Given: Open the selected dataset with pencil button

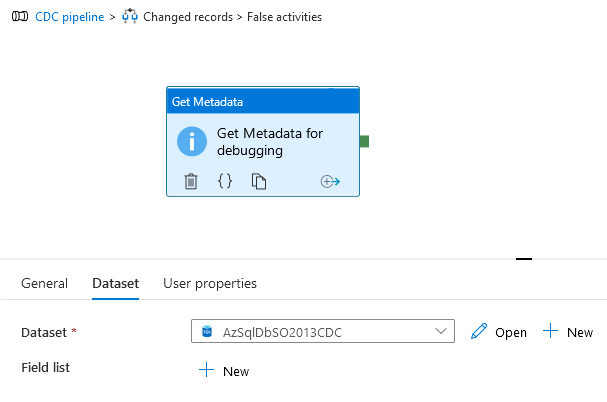Looking at the screenshot, I should [x=498, y=332].
